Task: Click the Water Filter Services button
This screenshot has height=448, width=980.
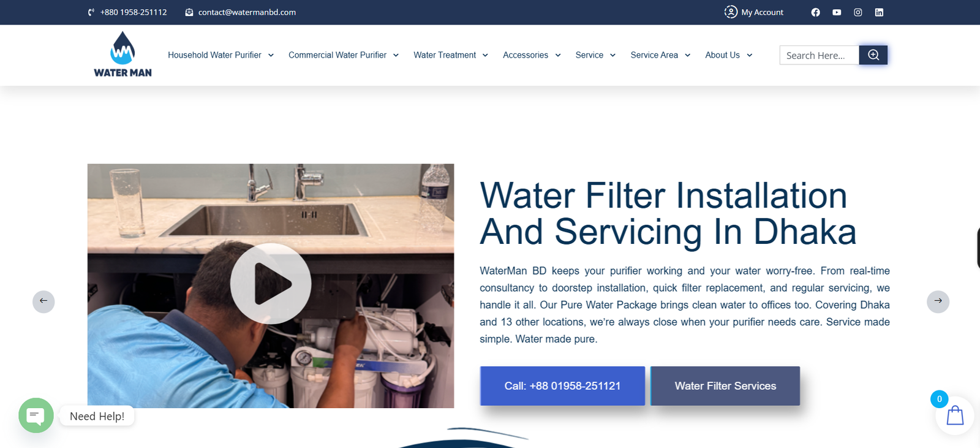Action: (725, 386)
